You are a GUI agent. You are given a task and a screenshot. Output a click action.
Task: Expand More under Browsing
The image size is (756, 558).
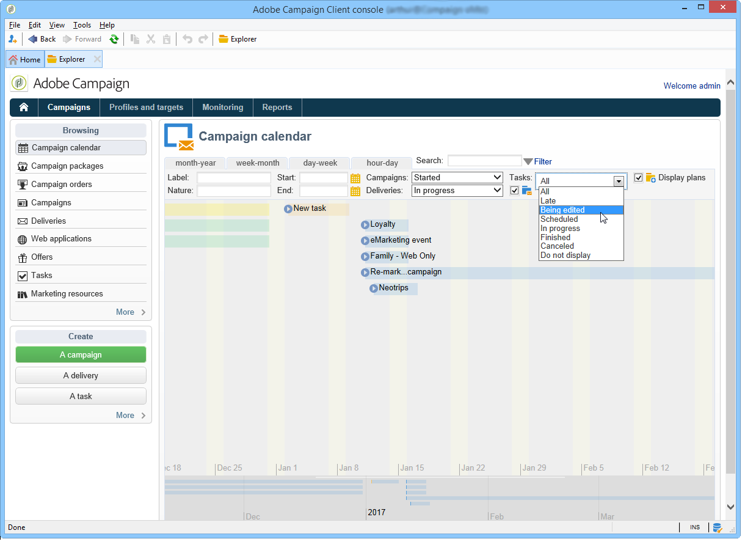(131, 312)
